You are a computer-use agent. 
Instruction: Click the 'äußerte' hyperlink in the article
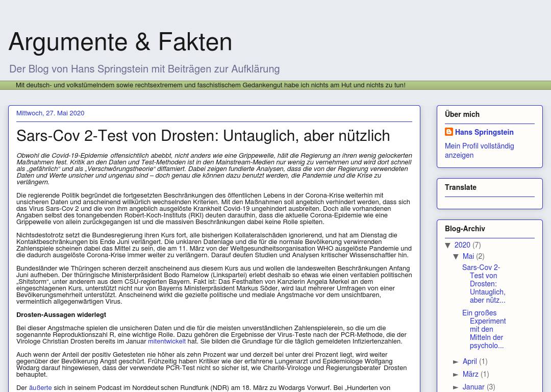point(40,388)
